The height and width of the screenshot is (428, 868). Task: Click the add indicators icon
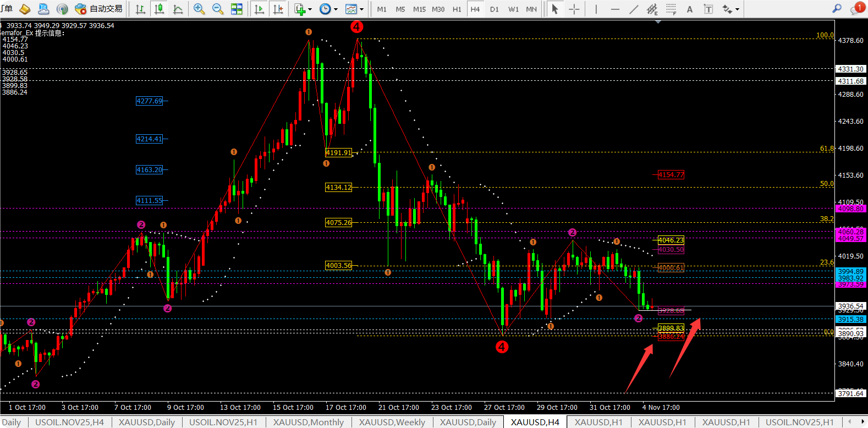coord(300,9)
